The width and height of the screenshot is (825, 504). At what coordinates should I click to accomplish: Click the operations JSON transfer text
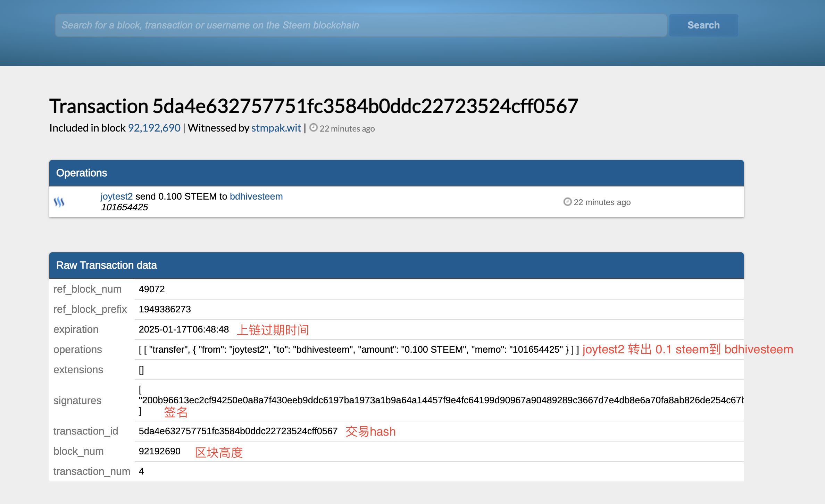[358, 350]
